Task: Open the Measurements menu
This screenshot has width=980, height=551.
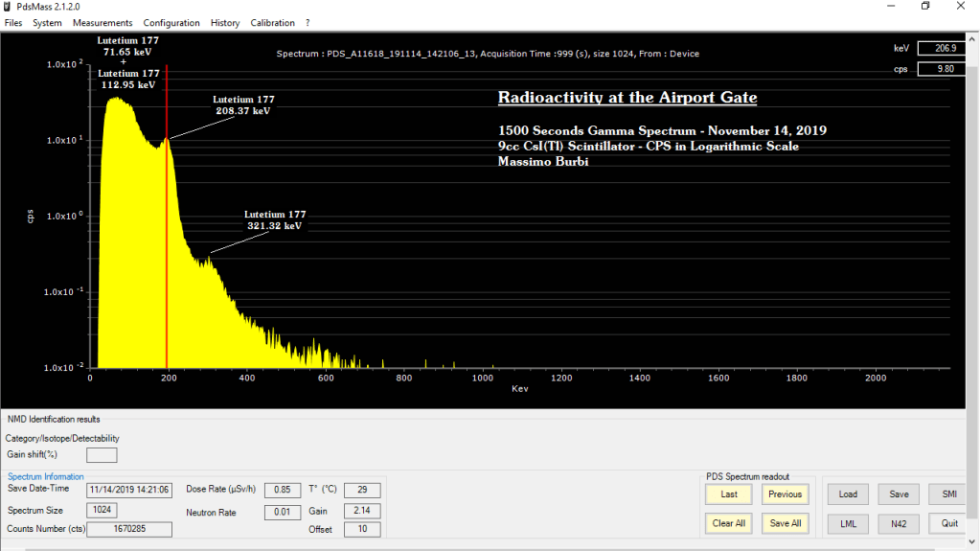Action: tap(103, 23)
